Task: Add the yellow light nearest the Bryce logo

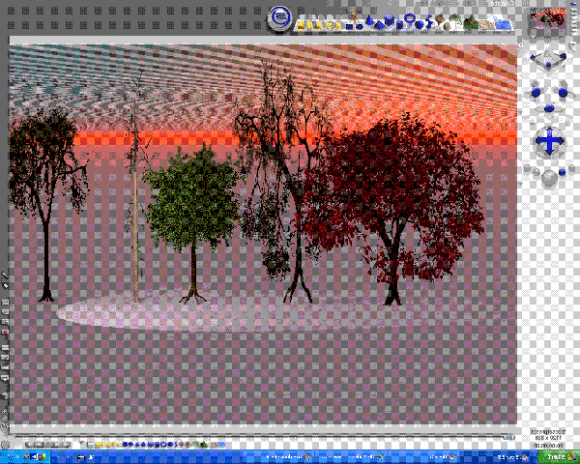Action: (301, 26)
